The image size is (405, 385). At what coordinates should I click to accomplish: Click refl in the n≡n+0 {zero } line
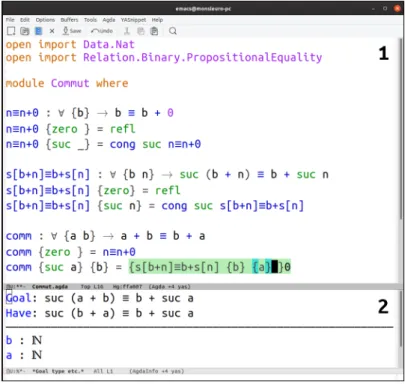pos(123,129)
